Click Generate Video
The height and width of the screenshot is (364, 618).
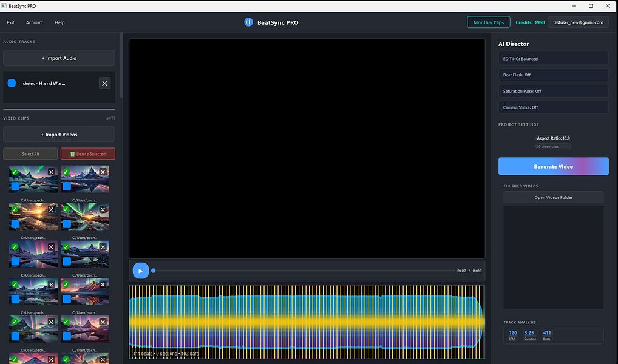tap(552, 166)
